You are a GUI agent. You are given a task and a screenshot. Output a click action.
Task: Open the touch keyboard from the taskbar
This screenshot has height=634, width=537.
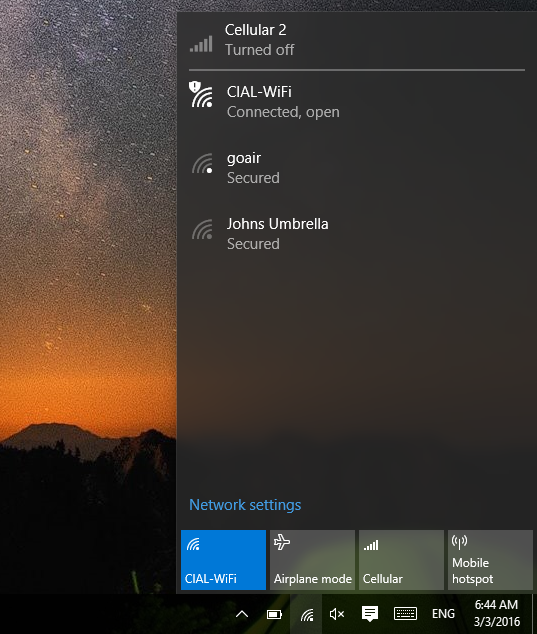click(405, 614)
